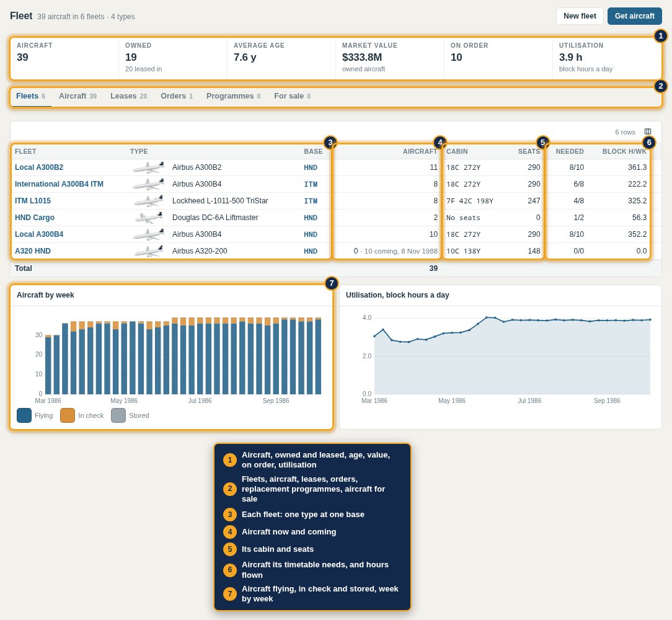Open the Leases tab

point(128,96)
